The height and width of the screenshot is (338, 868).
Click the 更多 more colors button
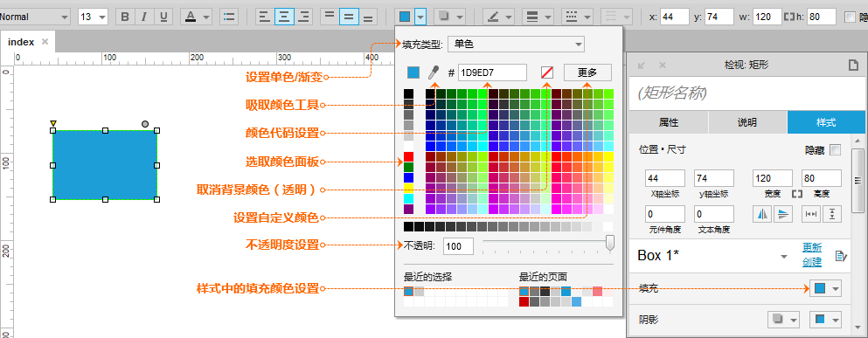[588, 72]
